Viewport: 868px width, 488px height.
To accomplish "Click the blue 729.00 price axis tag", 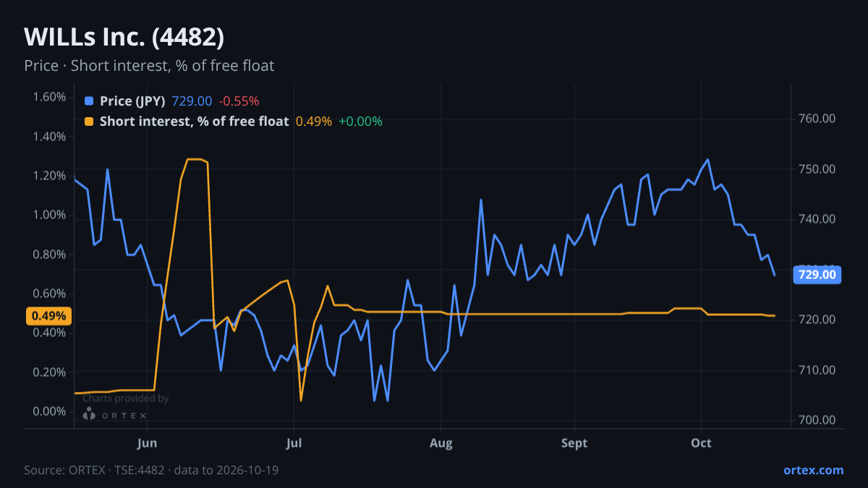I will tap(817, 275).
